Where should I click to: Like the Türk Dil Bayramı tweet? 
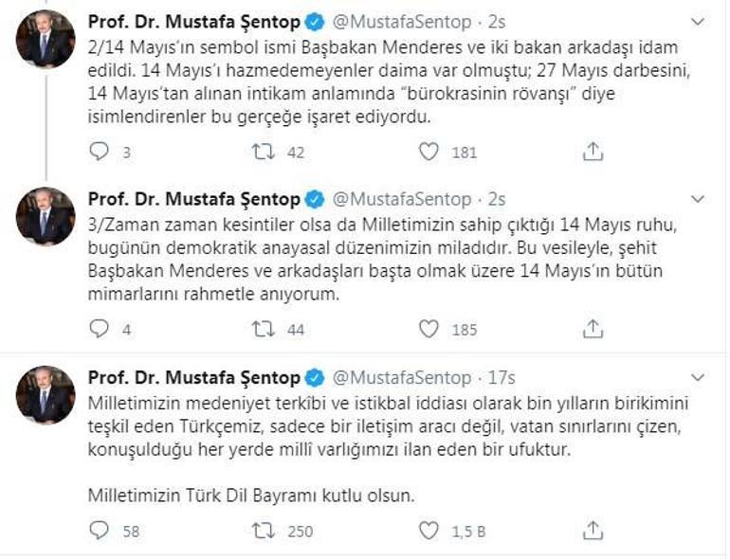pyautogui.click(x=429, y=531)
